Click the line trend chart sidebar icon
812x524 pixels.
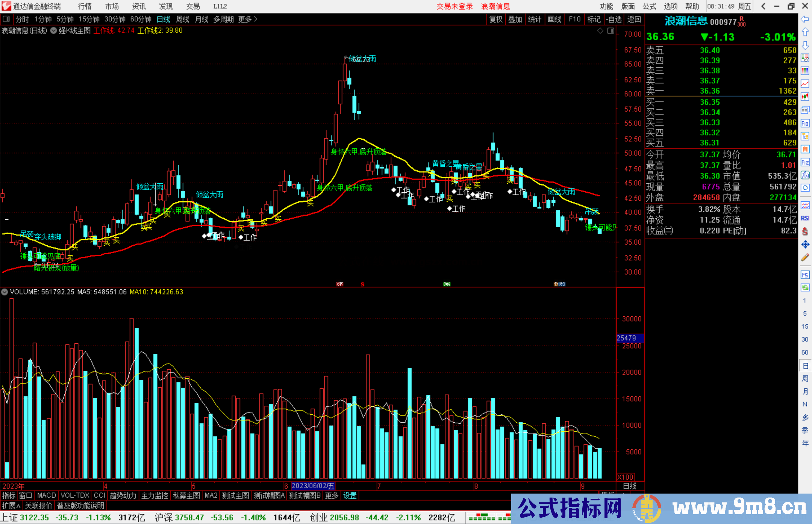point(805,84)
